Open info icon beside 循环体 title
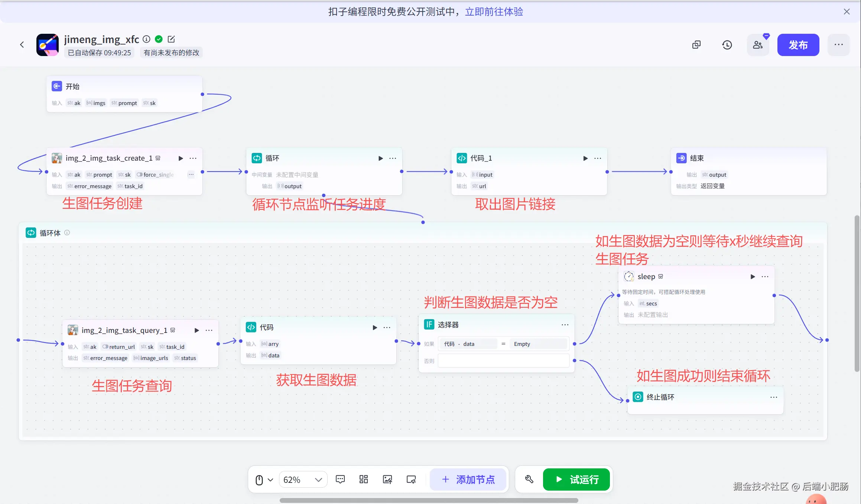861x504 pixels. click(67, 233)
